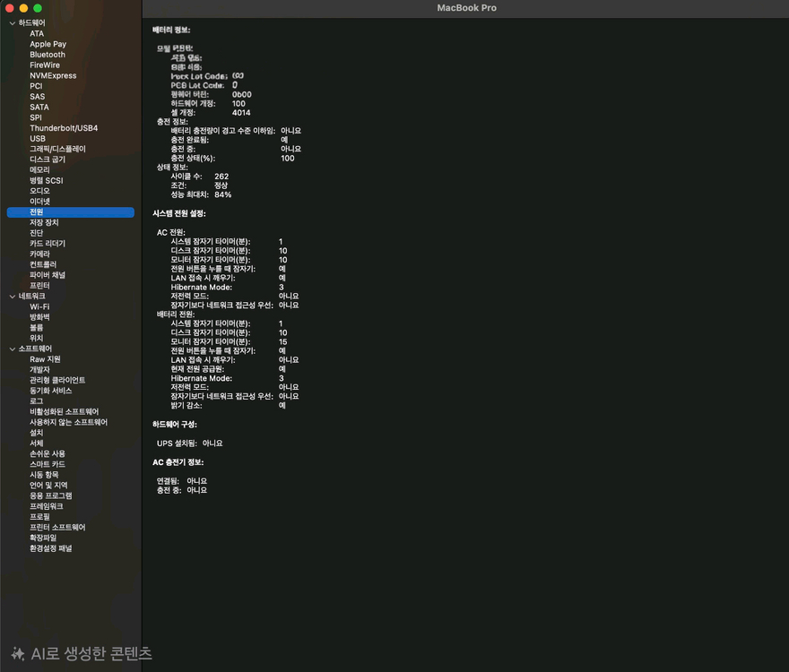Click the yellow minimize window button

23,8
